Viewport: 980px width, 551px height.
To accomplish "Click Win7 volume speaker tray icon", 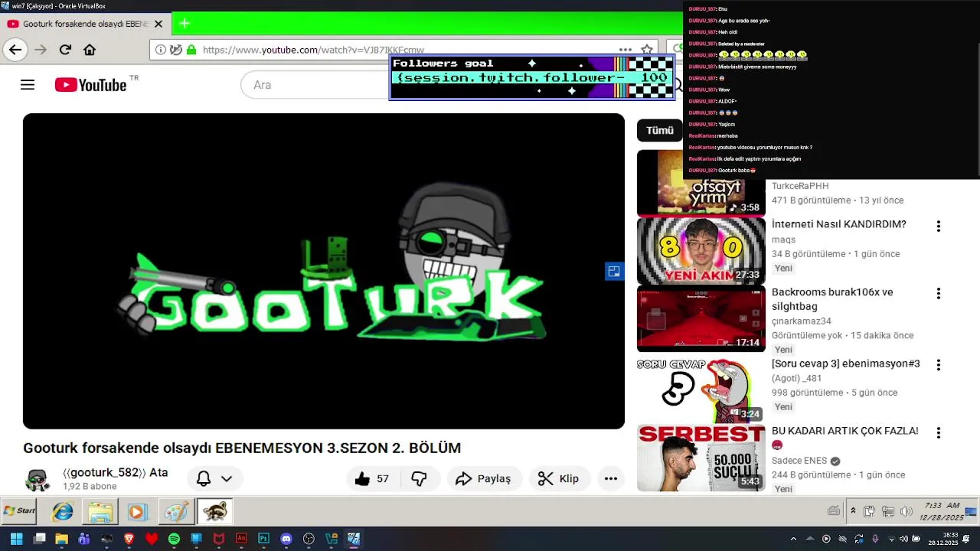I will [x=906, y=511].
